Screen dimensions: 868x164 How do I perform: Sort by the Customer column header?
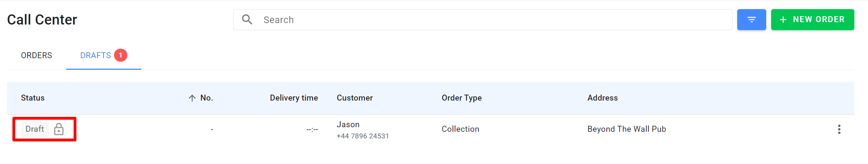click(355, 98)
